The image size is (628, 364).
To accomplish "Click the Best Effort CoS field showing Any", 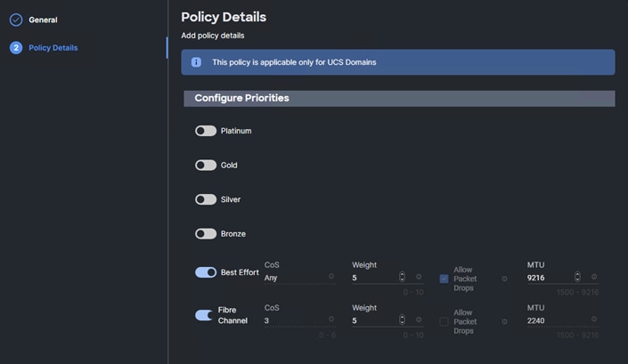I will [300, 278].
